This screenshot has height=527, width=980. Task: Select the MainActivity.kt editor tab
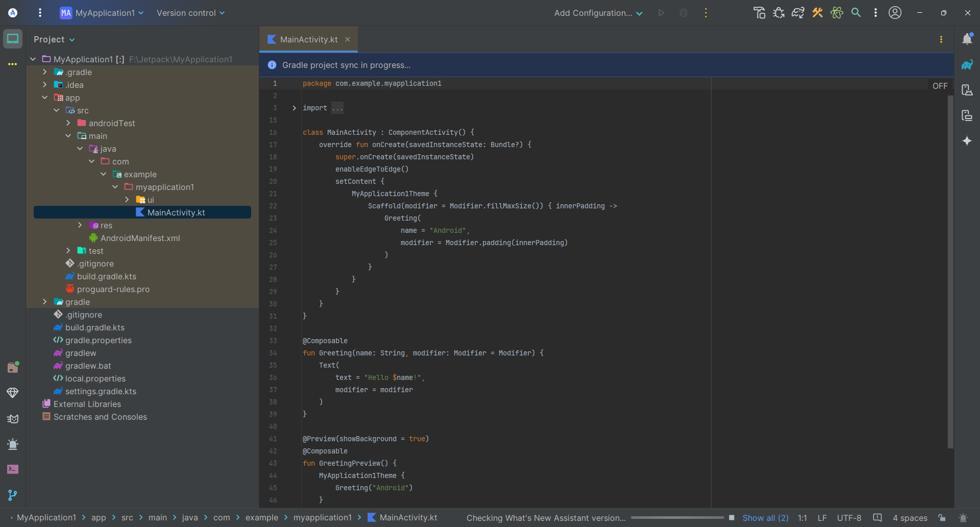(308, 39)
